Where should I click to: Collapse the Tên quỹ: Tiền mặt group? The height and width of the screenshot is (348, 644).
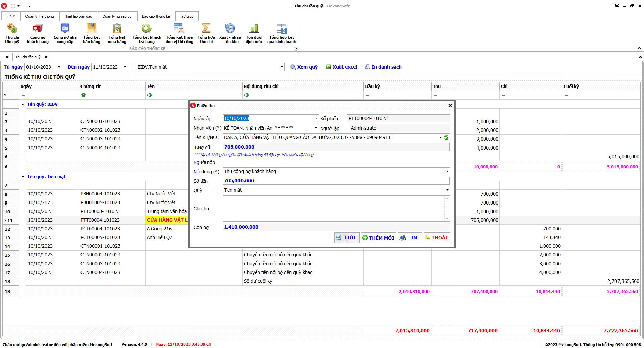coord(23,177)
